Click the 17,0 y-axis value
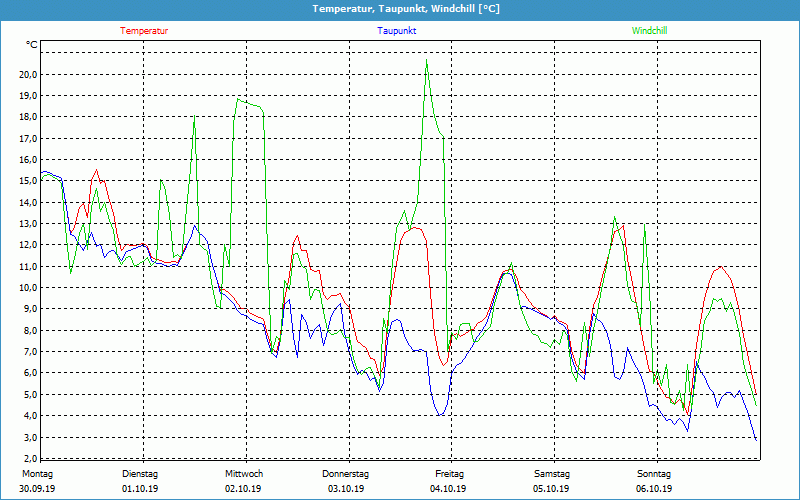The image size is (800, 500). tap(28, 138)
